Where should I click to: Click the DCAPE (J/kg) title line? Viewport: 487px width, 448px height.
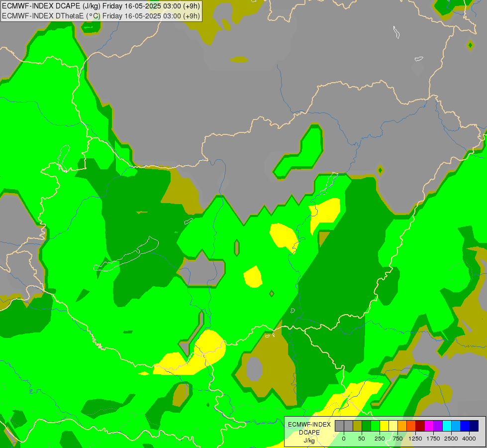pyautogui.click(x=101, y=6)
